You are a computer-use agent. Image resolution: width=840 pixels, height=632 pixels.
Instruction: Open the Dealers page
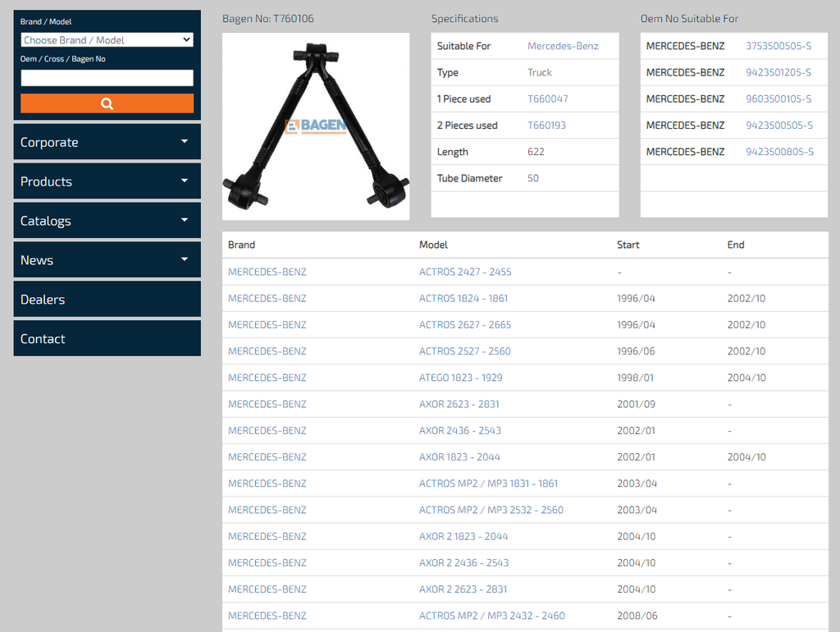(107, 299)
